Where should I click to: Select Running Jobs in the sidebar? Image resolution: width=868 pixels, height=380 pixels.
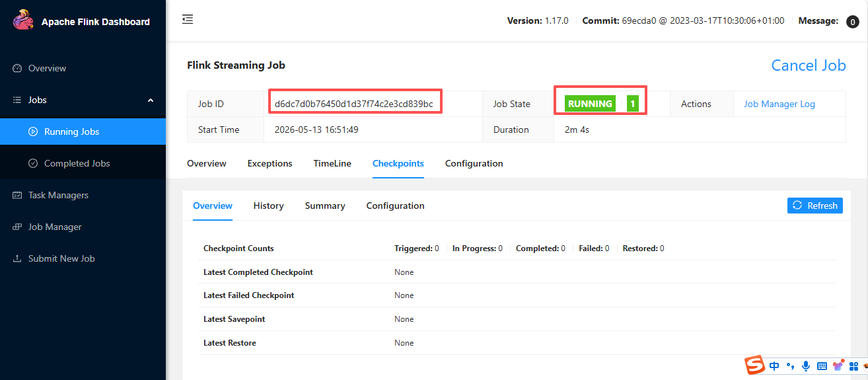point(83,132)
